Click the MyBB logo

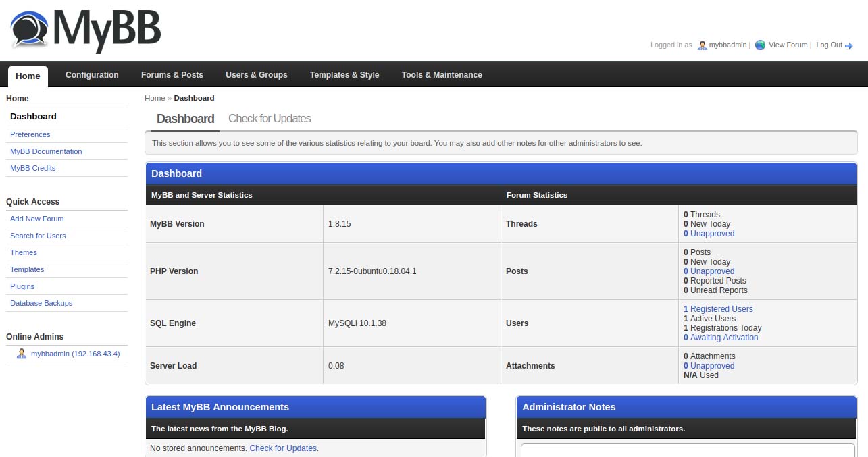84,30
